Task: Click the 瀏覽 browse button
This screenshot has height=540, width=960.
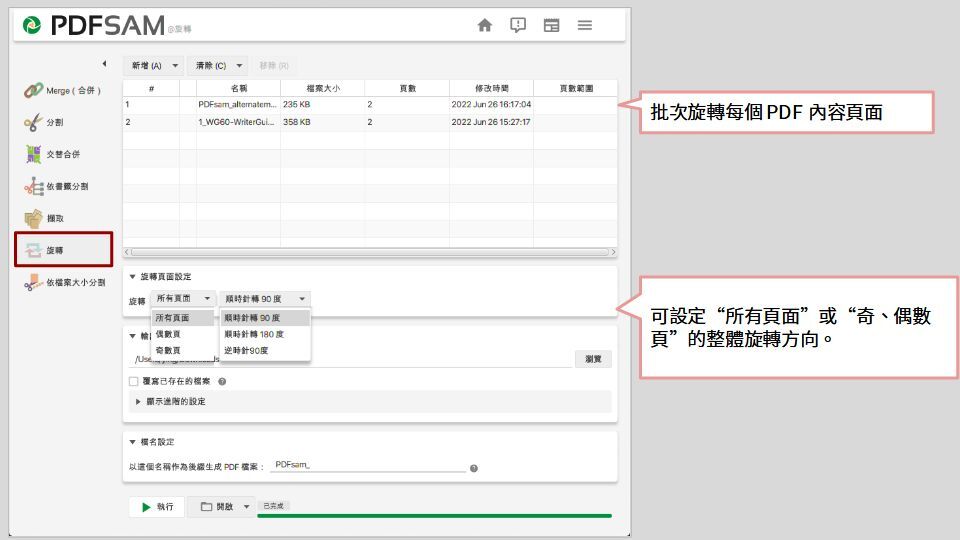Action: [x=593, y=359]
